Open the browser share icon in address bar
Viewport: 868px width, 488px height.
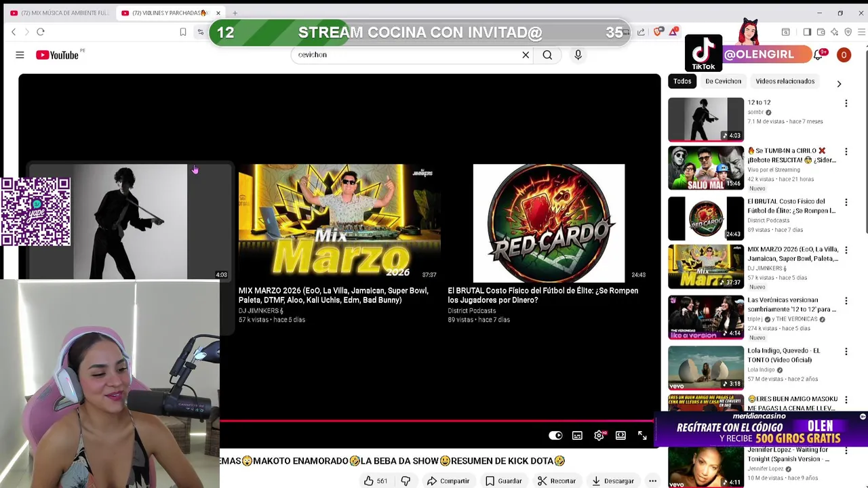click(x=641, y=32)
